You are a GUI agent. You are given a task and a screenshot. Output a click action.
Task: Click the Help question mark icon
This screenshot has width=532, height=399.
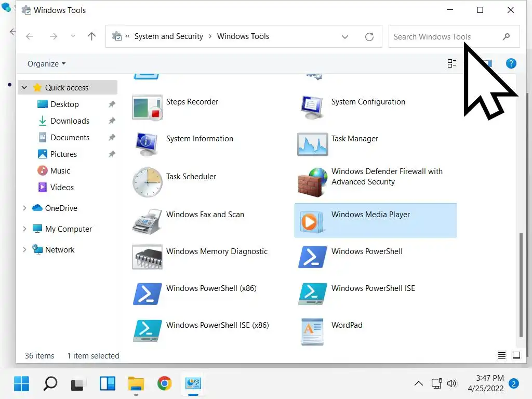(511, 63)
